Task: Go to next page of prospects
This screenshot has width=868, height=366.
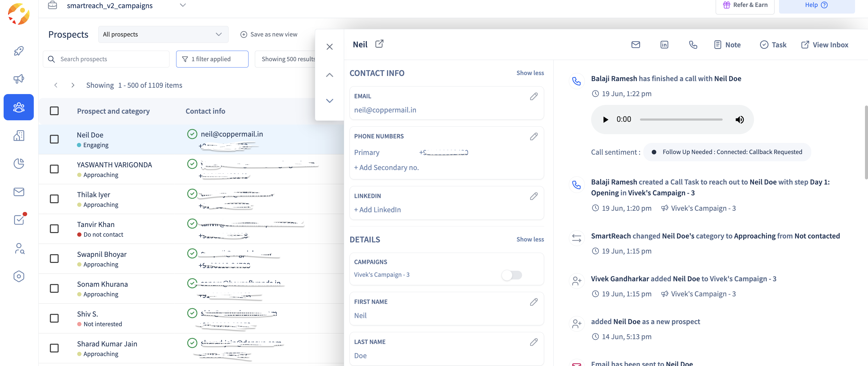Action: [x=73, y=85]
